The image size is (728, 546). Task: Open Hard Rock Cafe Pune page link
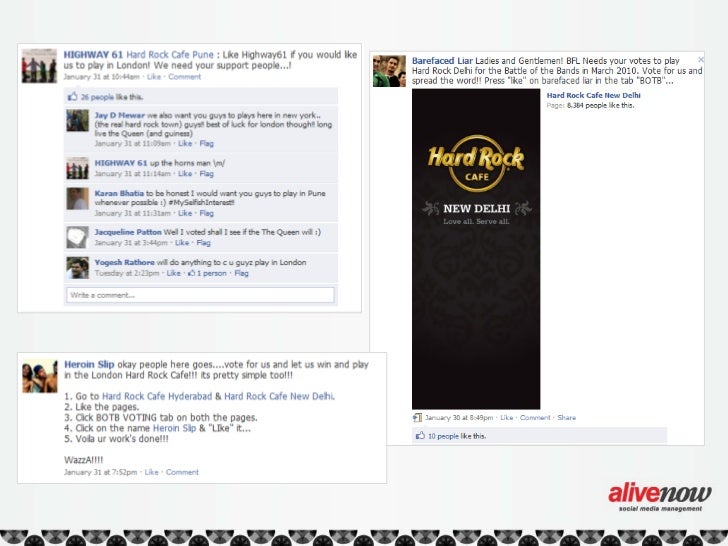(170, 55)
